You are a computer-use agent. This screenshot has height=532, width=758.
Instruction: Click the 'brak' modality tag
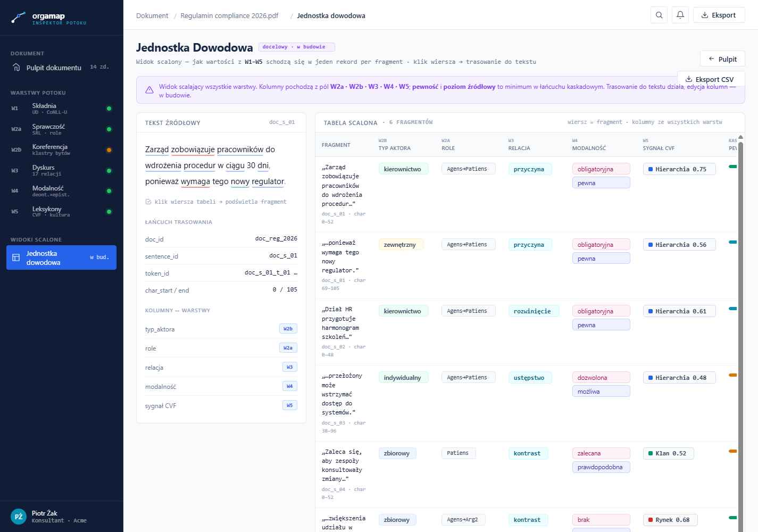[601, 520]
